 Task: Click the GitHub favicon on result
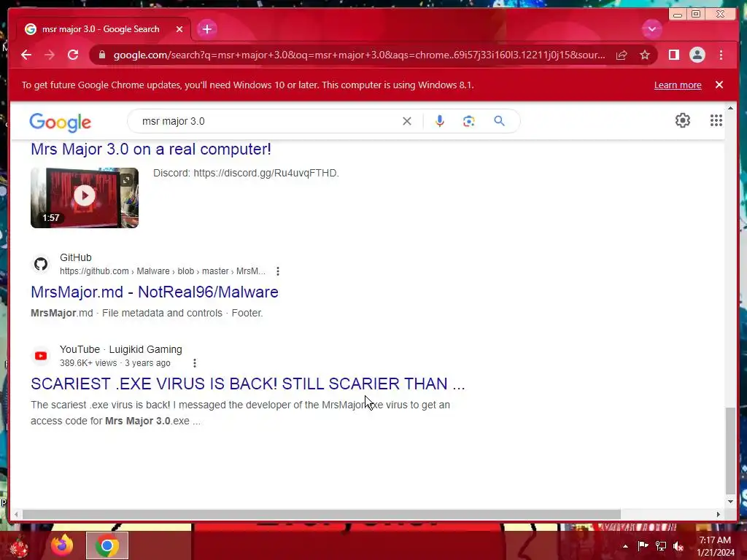41,264
